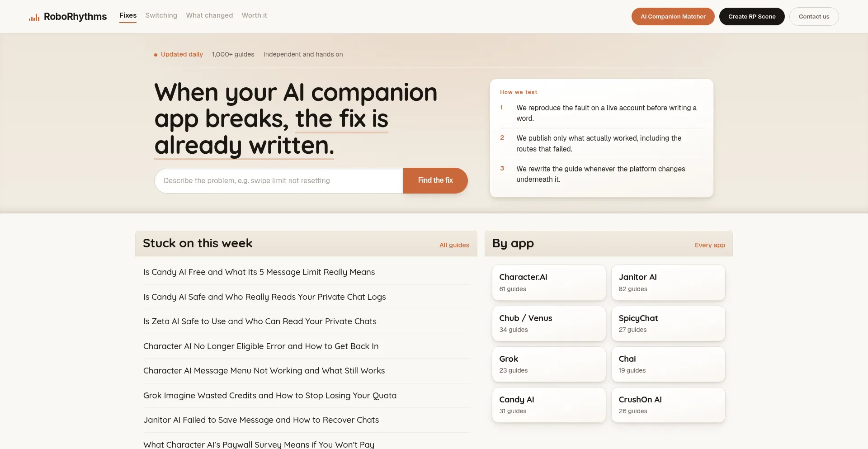Click the Independent and hands on text
This screenshot has width=868, height=449.
click(303, 54)
